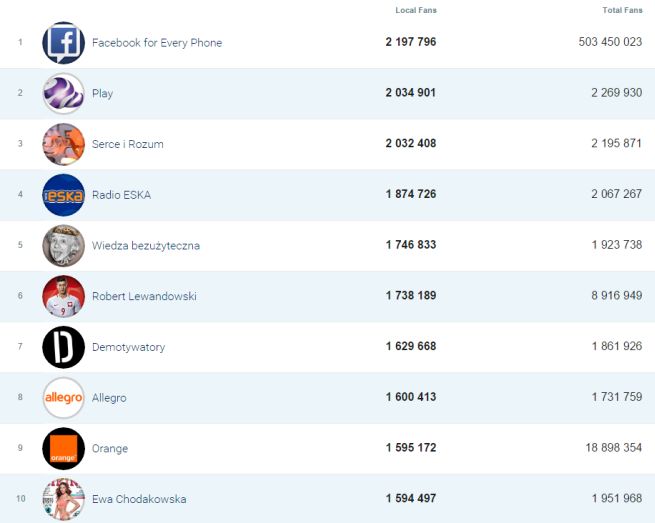This screenshot has height=523, width=655.
Task: Open the Ewa Chodakowska name link
Action: coord(138,499)
